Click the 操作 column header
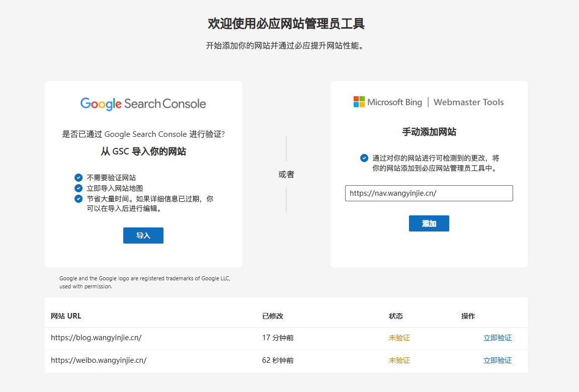579x392 pixels. 468,316
